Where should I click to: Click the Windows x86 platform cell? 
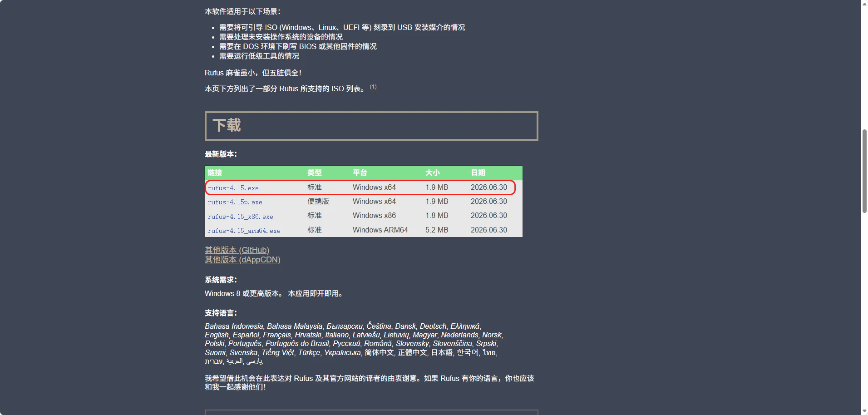(x=374, y=215)
